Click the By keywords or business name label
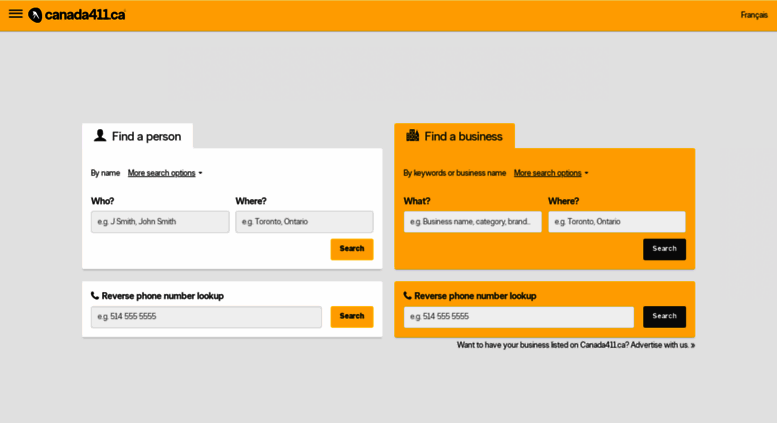Viewport: 777px width, 423px height. point(454,173)
